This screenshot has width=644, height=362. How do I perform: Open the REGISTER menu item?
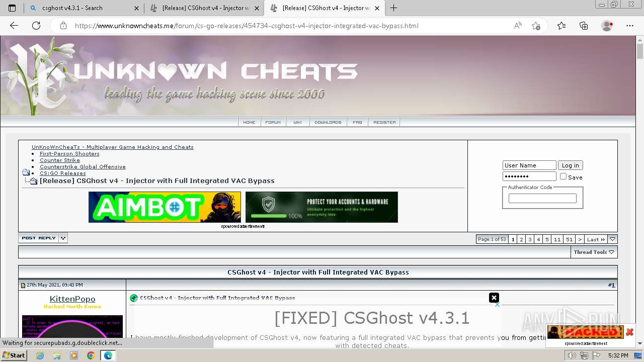click(x=384, y=122)
